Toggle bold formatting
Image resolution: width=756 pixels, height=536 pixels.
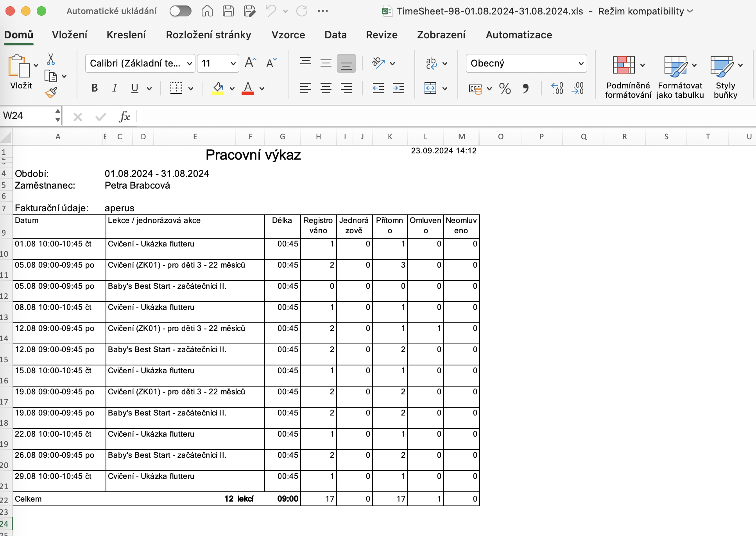[x=95, y=88]
